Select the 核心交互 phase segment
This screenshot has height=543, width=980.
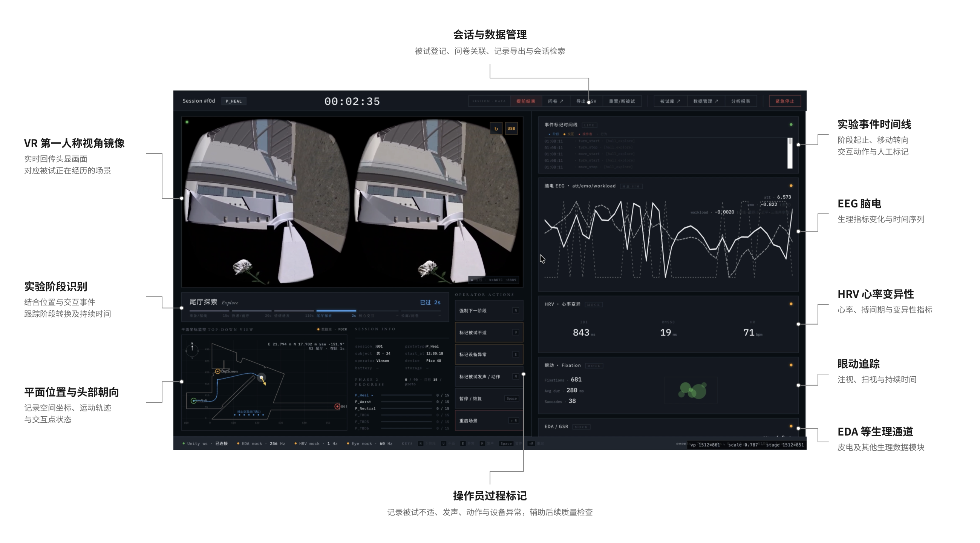(x=378, y=313)
